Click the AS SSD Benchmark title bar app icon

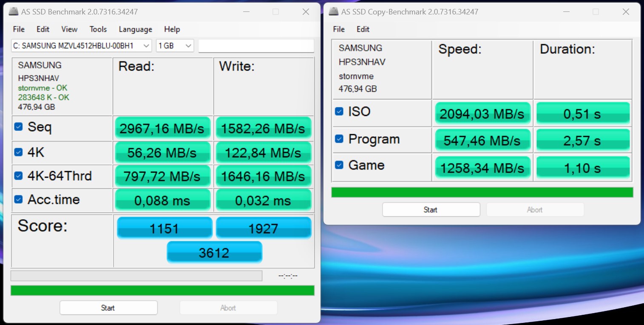14,12
